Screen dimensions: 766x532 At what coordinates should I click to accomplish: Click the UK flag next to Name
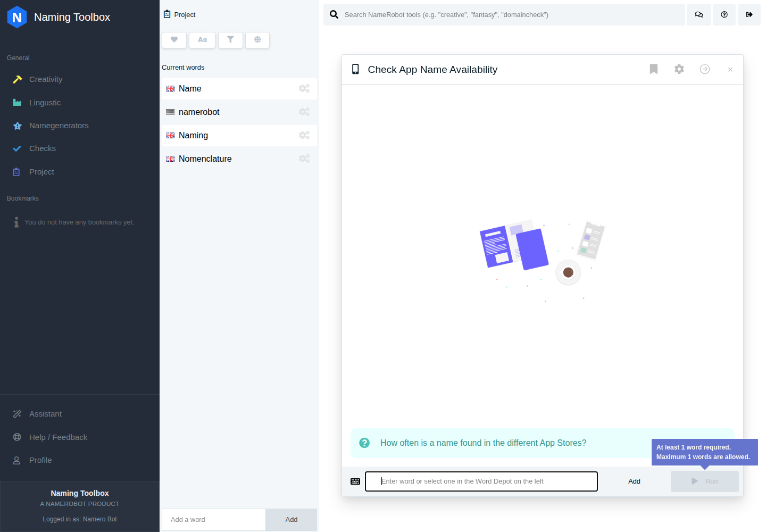(x=170, y=89)
